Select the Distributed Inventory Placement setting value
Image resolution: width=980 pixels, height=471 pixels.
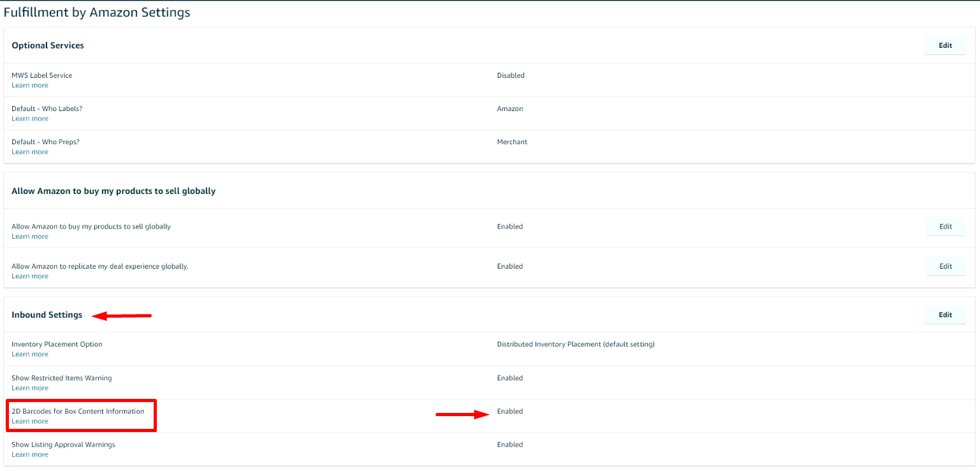pyautogui.click(x=576, y=344)
